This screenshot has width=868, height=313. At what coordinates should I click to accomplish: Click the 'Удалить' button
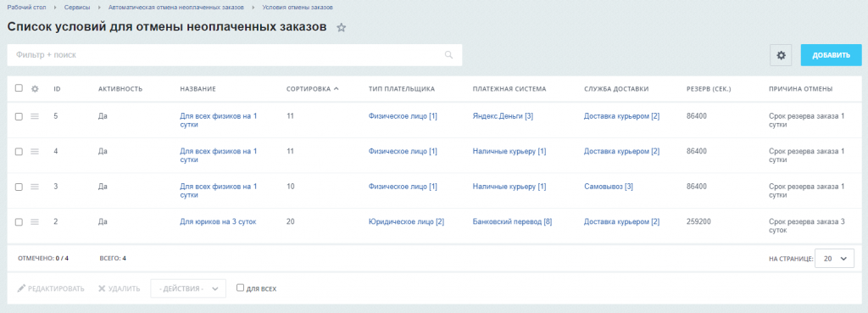pos(119,288)
